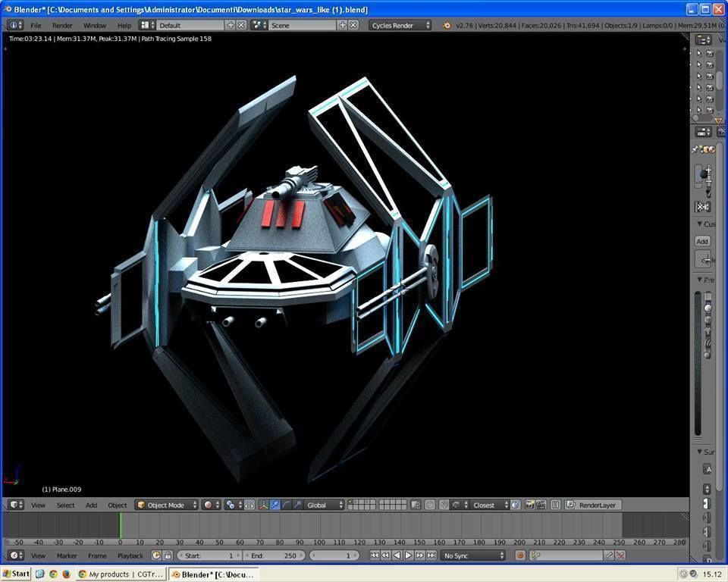This screenshot has height=582, width=728.
Task: Toggle proportional editing mode
Action: [431, 505]
